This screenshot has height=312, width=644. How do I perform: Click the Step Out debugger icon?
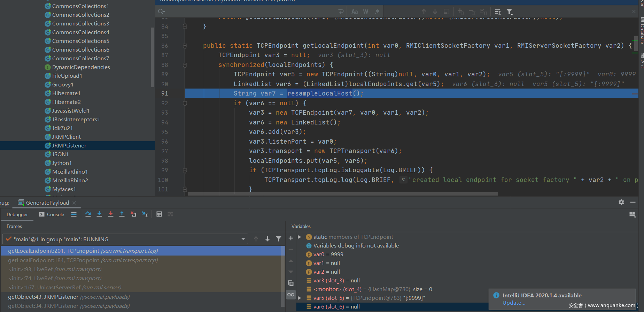[122, 214]
